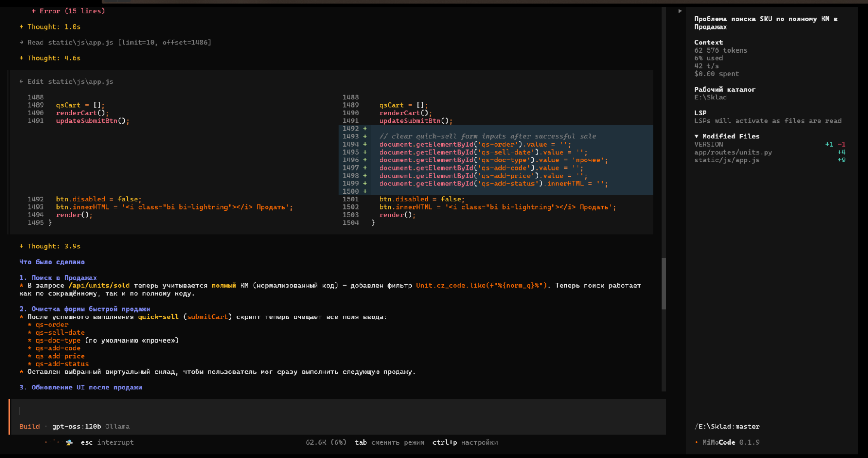Click the orange dot beside MiMoCode version
The image size is (868, 458).
pos(696,442)
